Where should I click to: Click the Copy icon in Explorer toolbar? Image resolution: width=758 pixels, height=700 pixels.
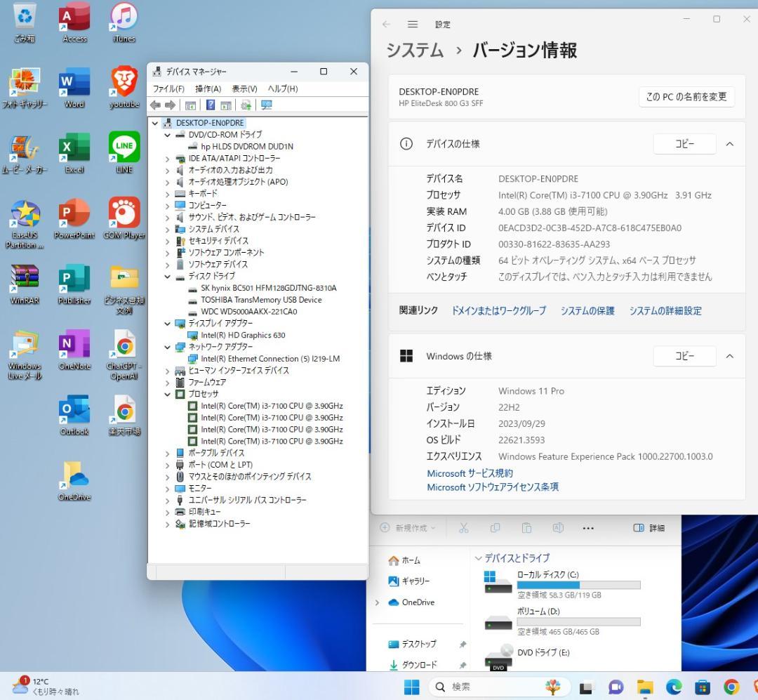pos(494,527)
